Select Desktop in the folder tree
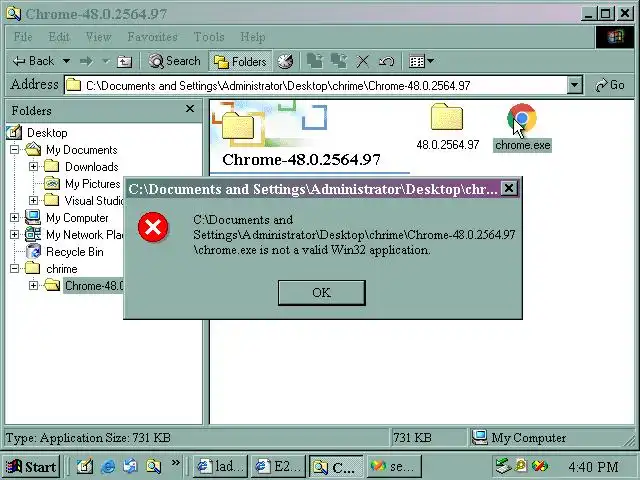Image resolution: width=640 pixels, height=480 pixels. (x=47, y=133)
